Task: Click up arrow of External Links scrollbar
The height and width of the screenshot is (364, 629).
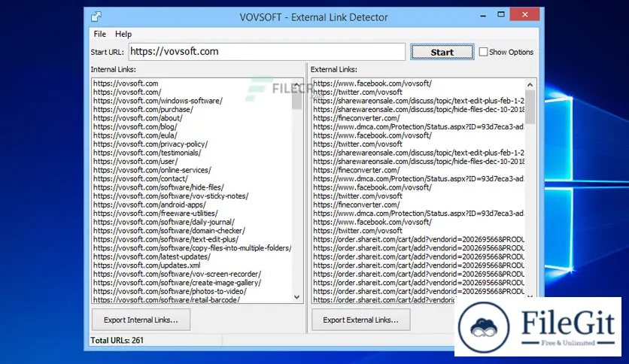Action: point(530,84)
